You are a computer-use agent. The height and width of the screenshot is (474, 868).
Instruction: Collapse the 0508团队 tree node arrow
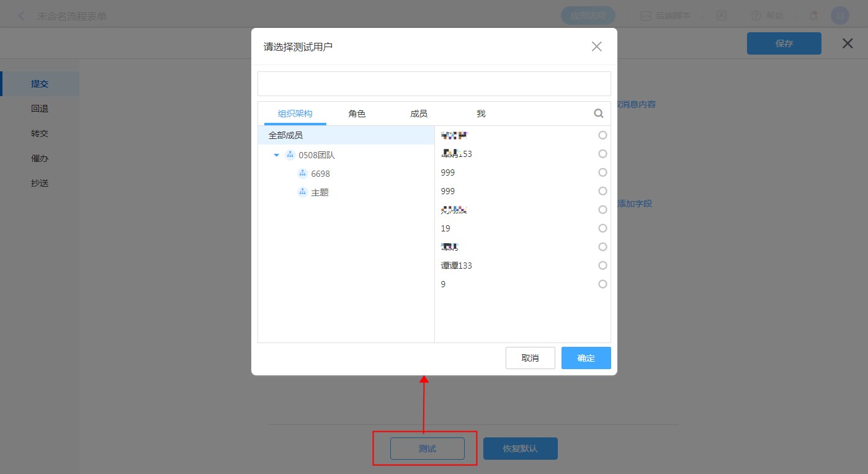pos(277,155)
